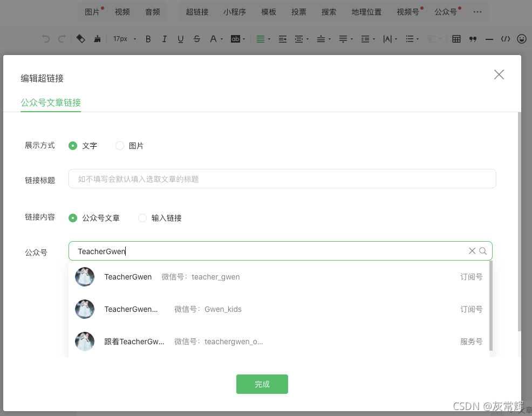This screenshot has width=532, height=416.
Task: Open the more options ellipsis menu
Action: click(478, 12)
